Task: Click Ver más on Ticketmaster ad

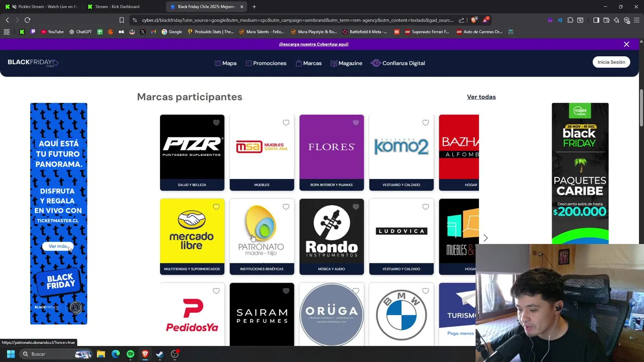Action: tap(57, 246)
